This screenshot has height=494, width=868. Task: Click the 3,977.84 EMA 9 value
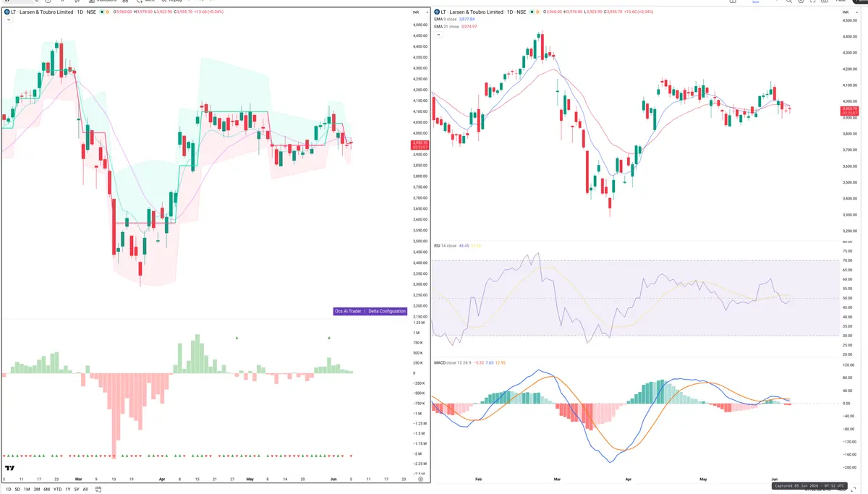pyautogui.click(x=467, y=20)
